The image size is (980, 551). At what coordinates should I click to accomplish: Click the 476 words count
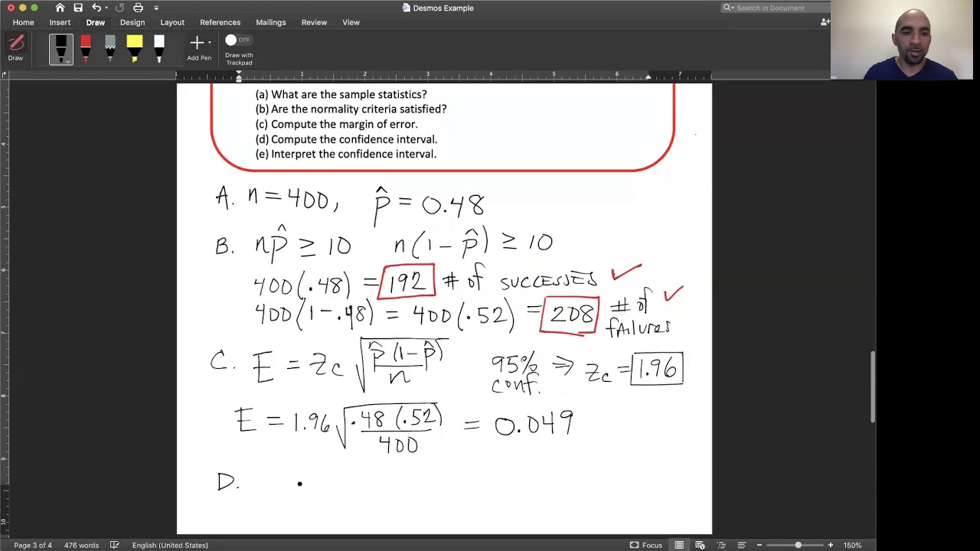[81, 545]
